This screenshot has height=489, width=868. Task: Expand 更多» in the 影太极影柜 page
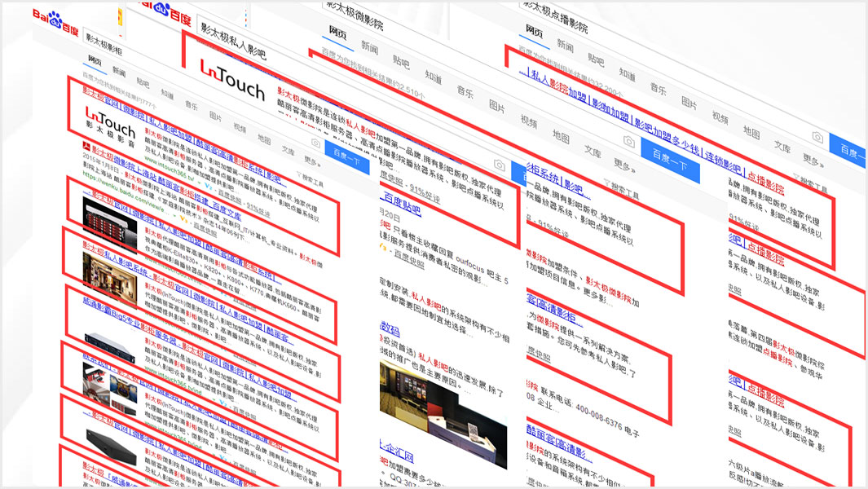tap(313, 161)
